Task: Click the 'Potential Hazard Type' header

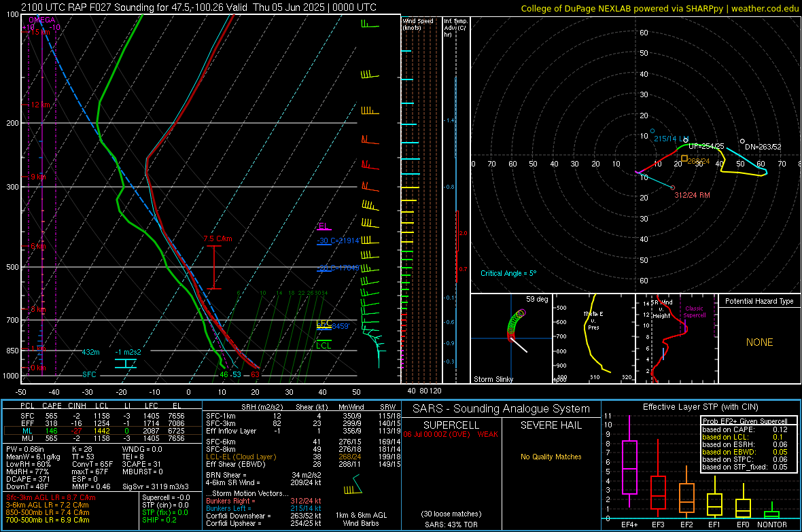Action: click(760, 301)
